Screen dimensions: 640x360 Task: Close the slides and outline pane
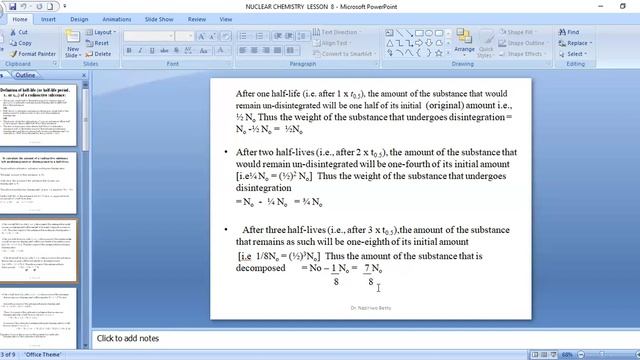(x=84, y=75)
